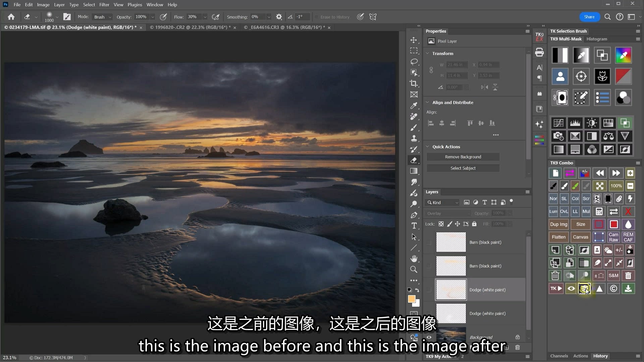The height and width of the screenshot is (362, 644).
Task: Switch to the Histogram tab
Action: pyautogui.click(x=596, y=39)
